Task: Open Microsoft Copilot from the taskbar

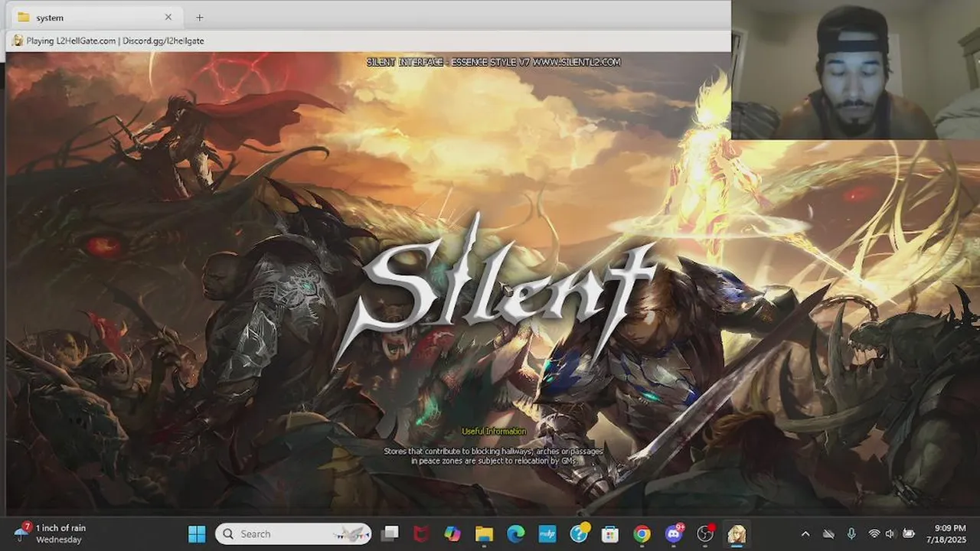Action: point(452,533)
